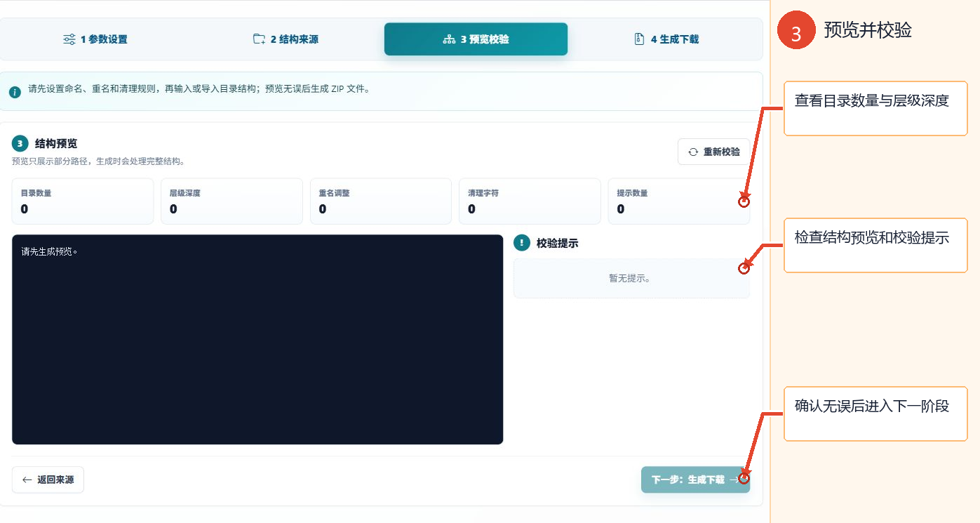Click the number 3 badge beside 结构预览

pos(20,143)
